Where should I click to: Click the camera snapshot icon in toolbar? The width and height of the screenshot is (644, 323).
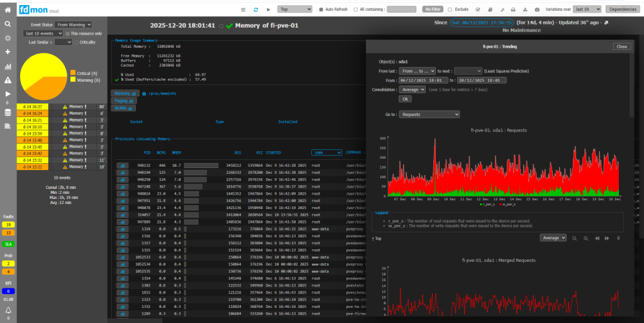(x=536, y=9)
